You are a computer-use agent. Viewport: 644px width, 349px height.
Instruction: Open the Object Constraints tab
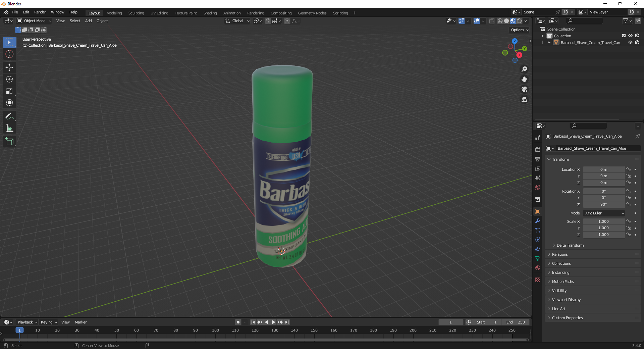pyautogui.click(x=538, y=249)
